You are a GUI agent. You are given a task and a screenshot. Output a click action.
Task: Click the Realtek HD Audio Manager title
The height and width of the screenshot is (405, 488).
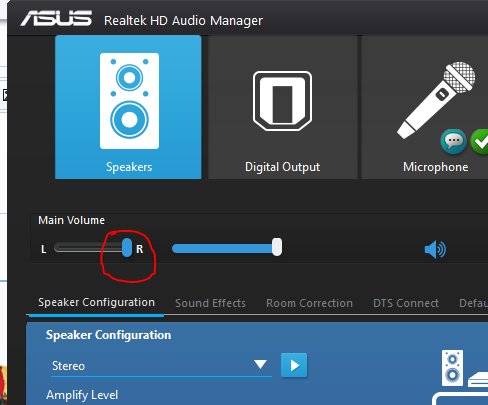pos(183,21)
